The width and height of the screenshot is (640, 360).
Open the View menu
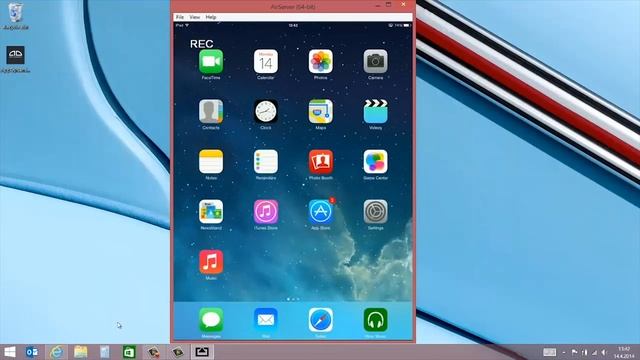point(195,17)
